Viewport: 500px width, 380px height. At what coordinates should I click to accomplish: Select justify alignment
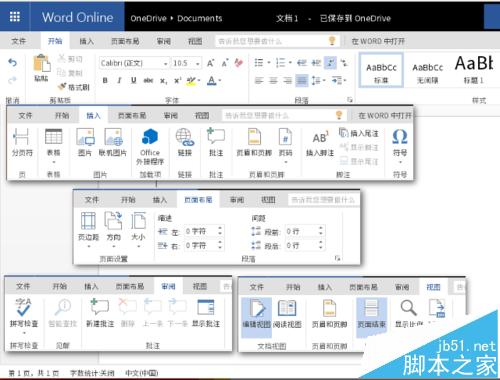pos(302,80)
